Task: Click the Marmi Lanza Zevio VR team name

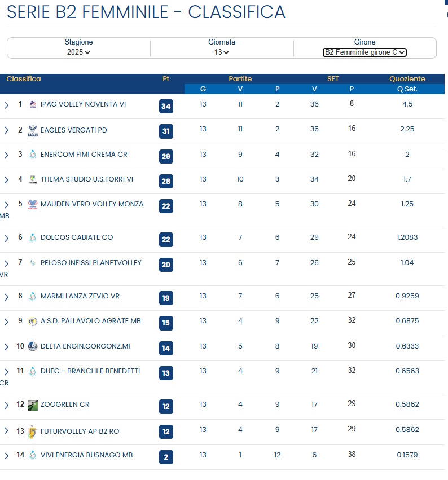Action: pyautogui.click(x=80, y=296)
